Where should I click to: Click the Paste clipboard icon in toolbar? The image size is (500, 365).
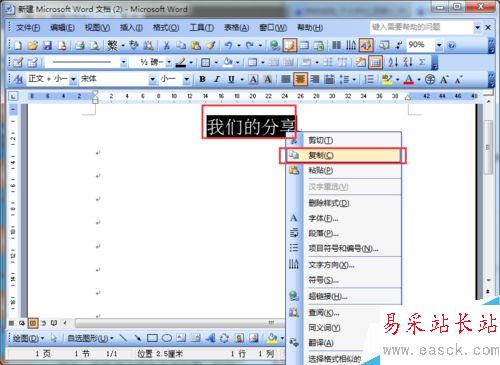(x=196, y=45)
